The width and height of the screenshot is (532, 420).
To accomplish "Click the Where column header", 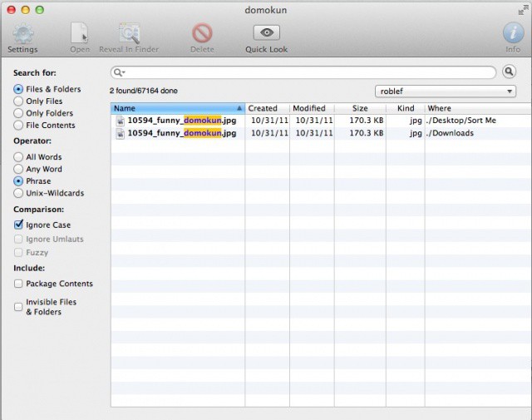I will click(474, 108).
